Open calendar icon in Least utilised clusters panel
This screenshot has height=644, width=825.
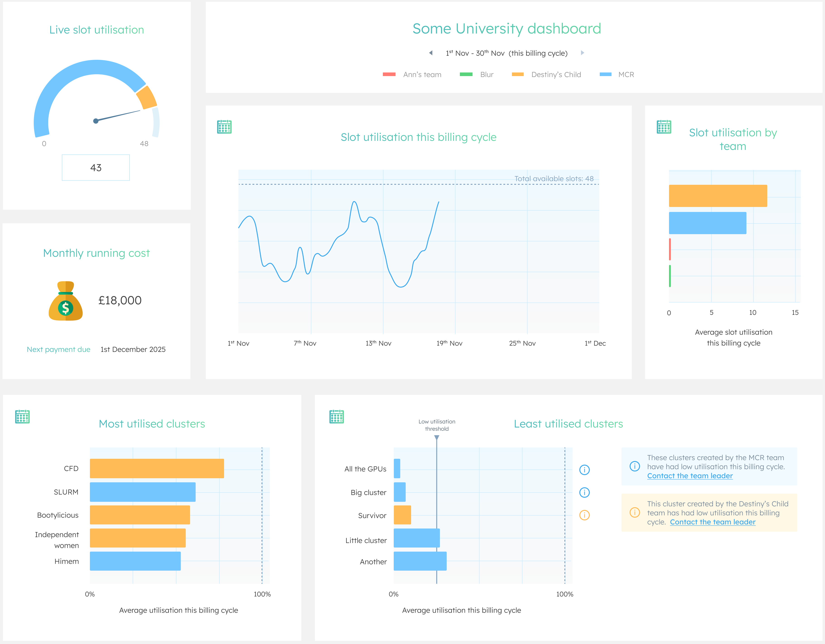(336, 417)
